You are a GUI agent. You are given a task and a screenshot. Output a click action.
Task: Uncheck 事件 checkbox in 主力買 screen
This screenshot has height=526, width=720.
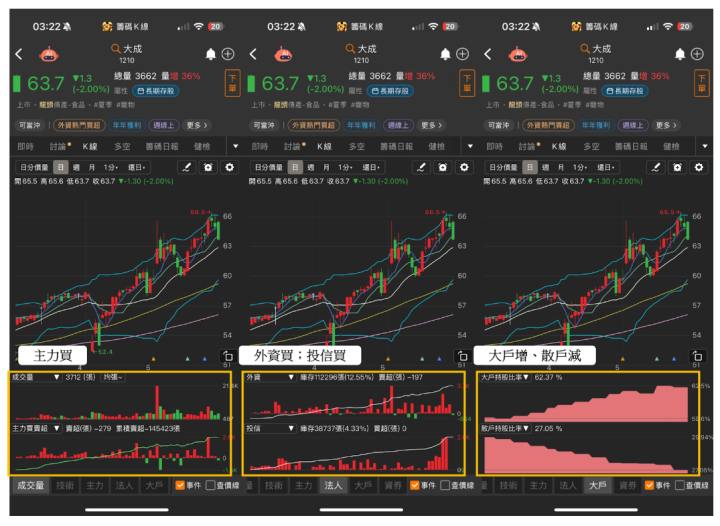tap(180, 485)
